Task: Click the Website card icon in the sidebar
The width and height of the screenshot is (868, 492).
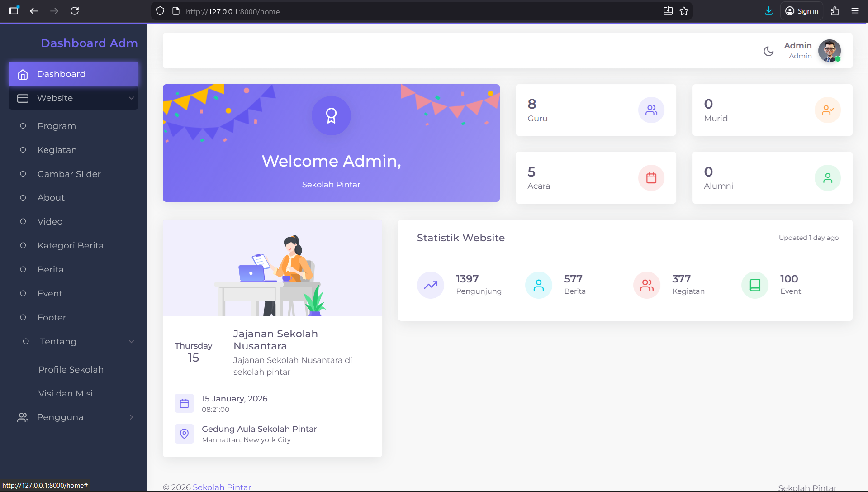Action: [23, 98]
